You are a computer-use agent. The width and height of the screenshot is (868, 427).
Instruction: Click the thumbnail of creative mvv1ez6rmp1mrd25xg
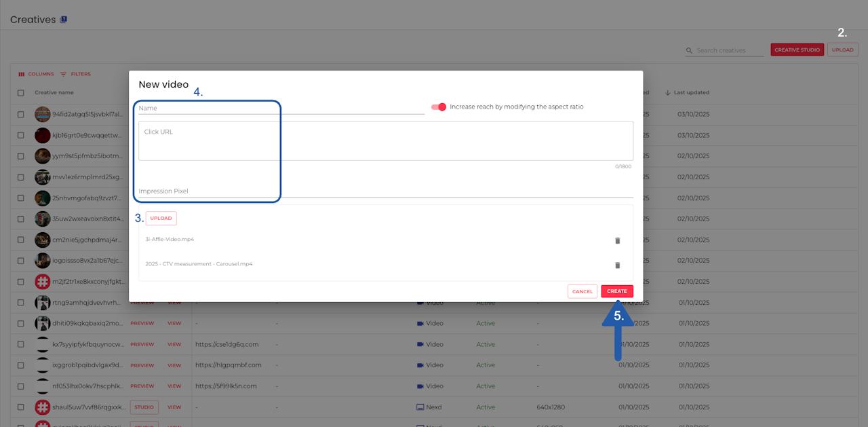(x=43, y=177)
